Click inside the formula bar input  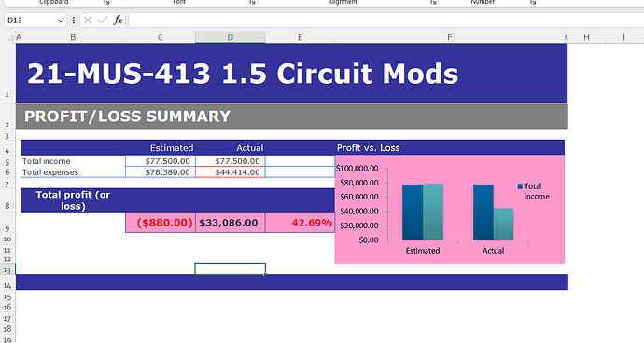pos(386,21)
